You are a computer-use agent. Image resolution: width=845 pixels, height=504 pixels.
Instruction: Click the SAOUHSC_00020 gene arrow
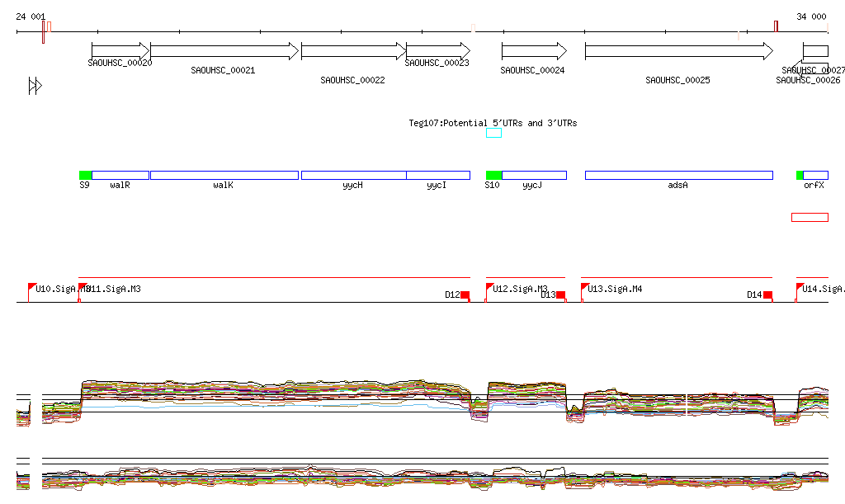point(120,51)
